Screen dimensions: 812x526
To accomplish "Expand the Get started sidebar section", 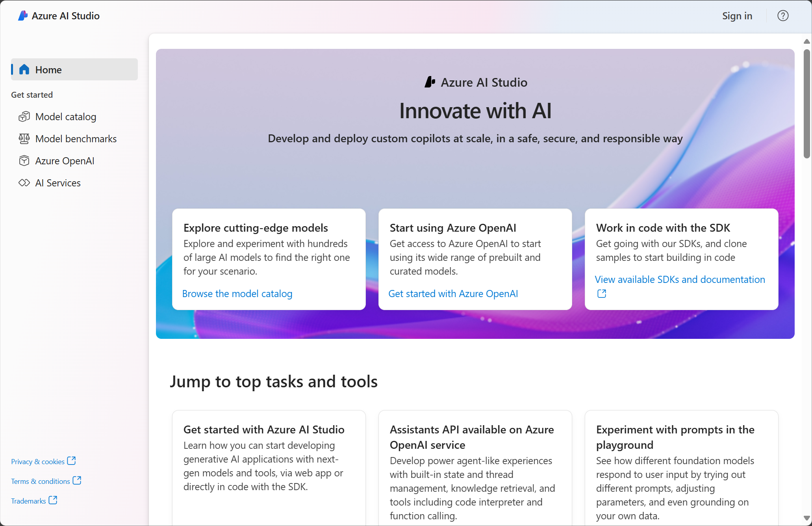I will [x=32, y=94].
